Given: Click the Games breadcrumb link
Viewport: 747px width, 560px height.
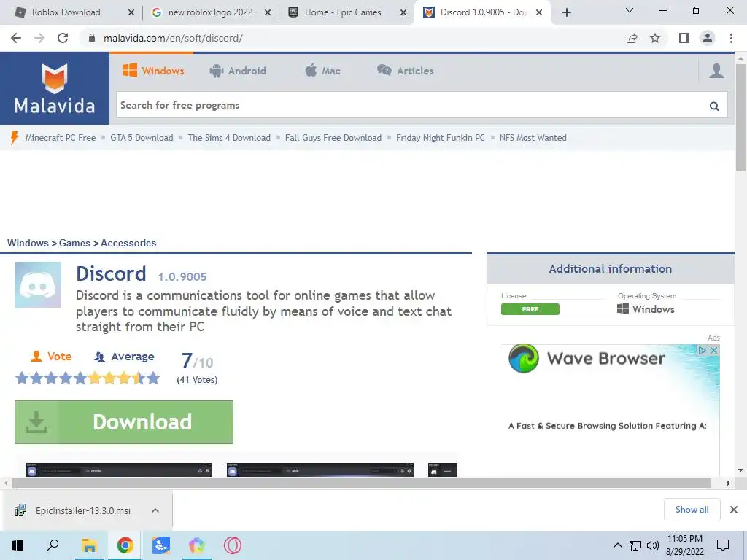Looking at the screenshot, I should tap(74, 243).
